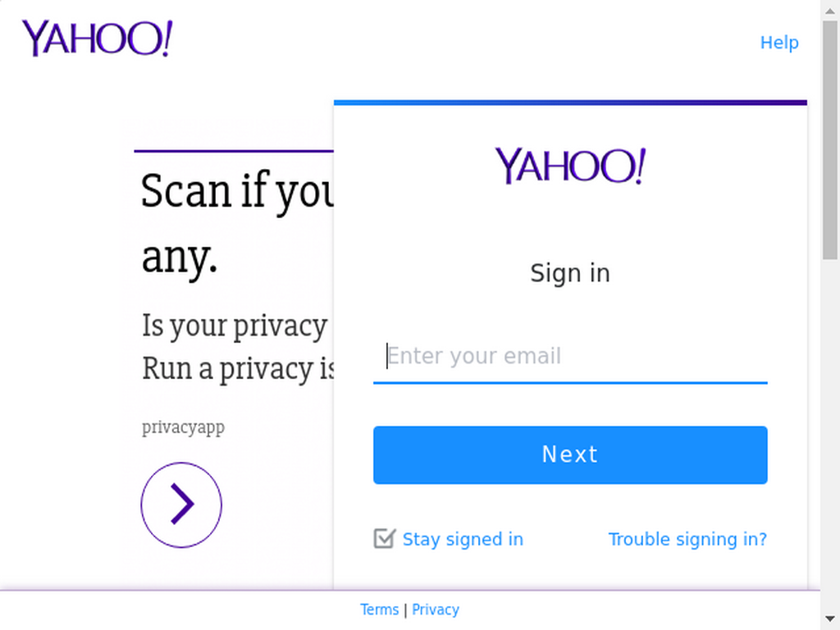This screenshot has height=630, width=840.
Task: Open Trouble signing in? link
Action: pyautogui.click(x=687, y=539)
